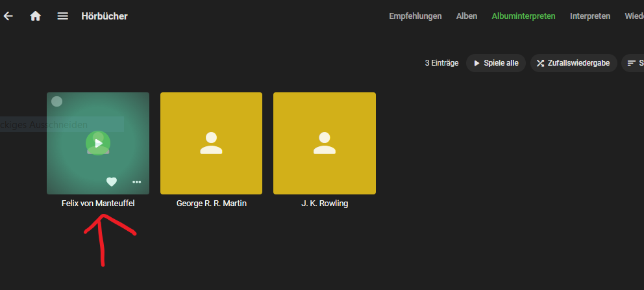Play Felix von Manteuffel via play button

98,143
